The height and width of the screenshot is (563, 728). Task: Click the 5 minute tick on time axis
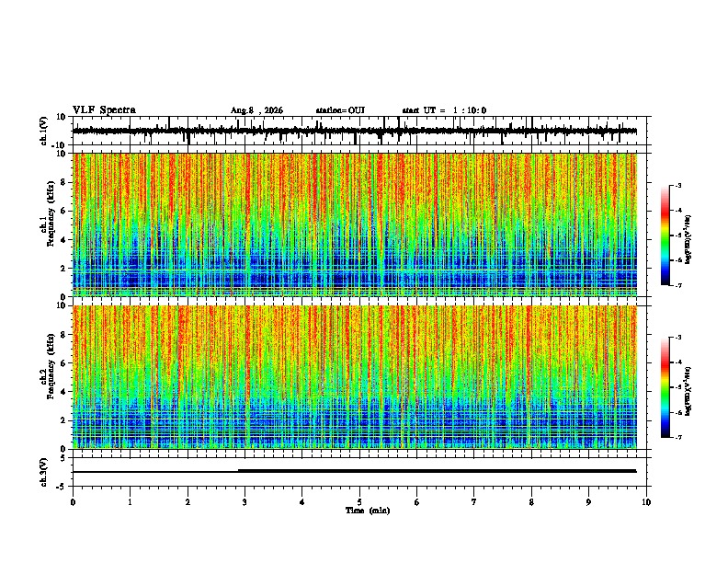(x=359, y=502)
